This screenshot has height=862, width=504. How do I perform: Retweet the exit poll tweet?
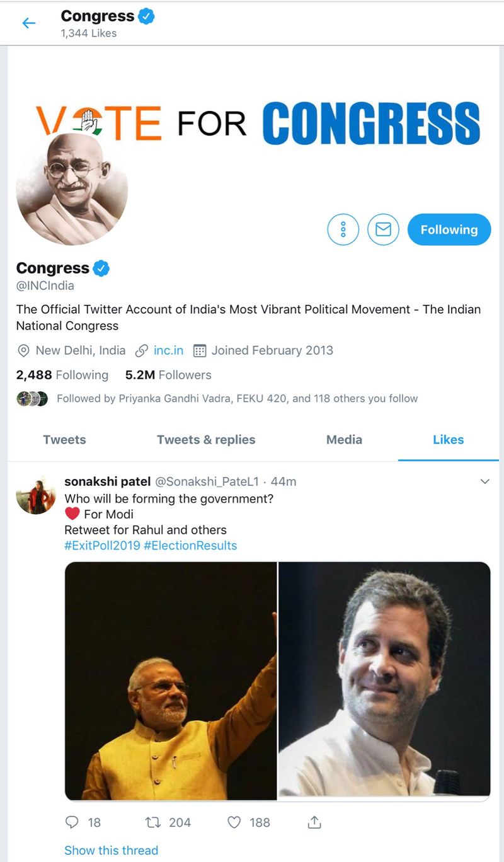(x=152, y=822)
